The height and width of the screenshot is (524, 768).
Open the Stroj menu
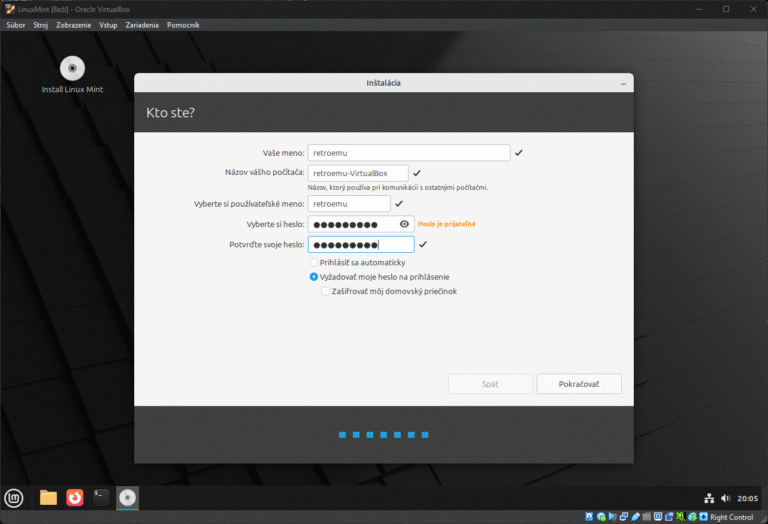[x=41, y=25]
